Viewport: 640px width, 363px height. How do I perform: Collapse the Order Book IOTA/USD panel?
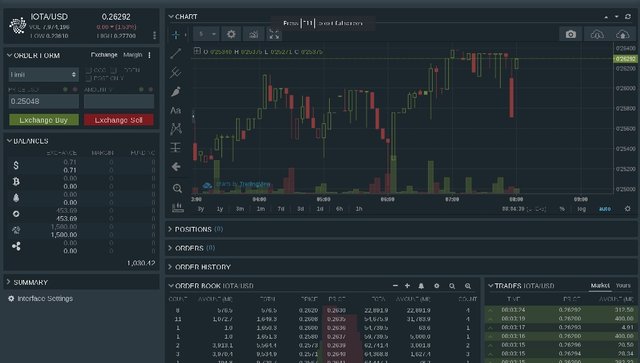click(x=171, y=286)
